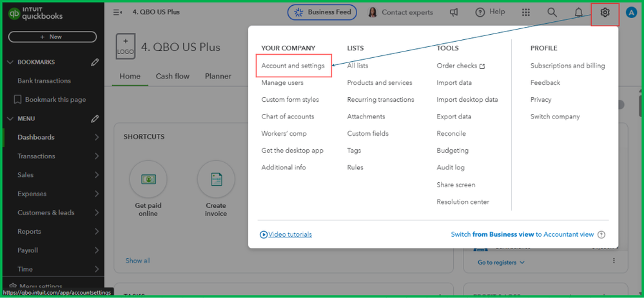
Task: Select Workers' comp
Action: coord(284,134)
